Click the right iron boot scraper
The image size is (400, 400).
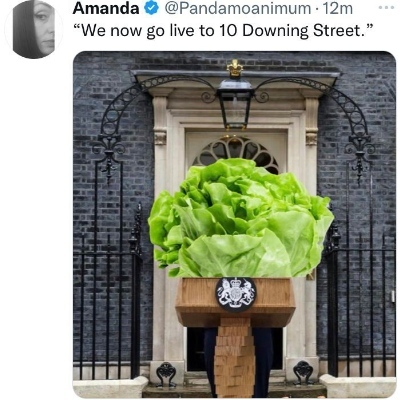click(x=303, y=373)
